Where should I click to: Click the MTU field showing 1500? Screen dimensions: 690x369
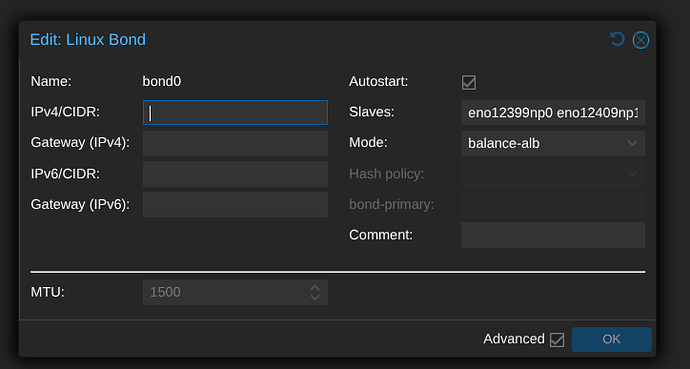coord(235,292)
